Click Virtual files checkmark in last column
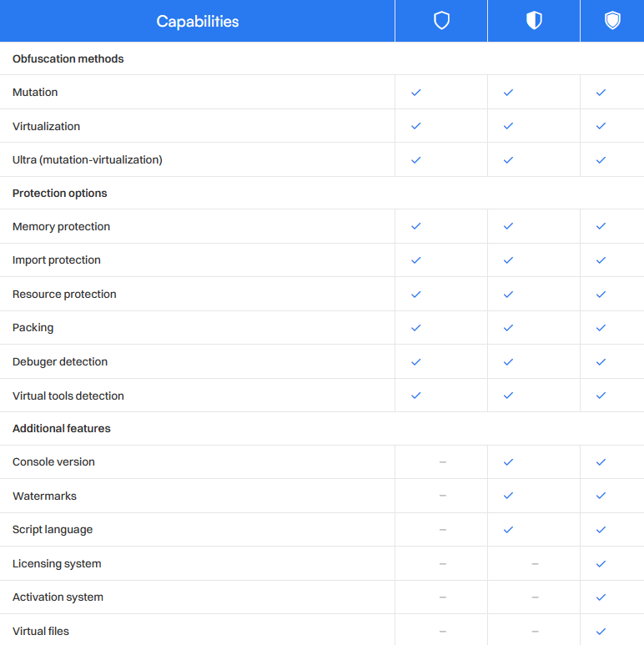The image size is (644, 645). [x=601, y=632]
